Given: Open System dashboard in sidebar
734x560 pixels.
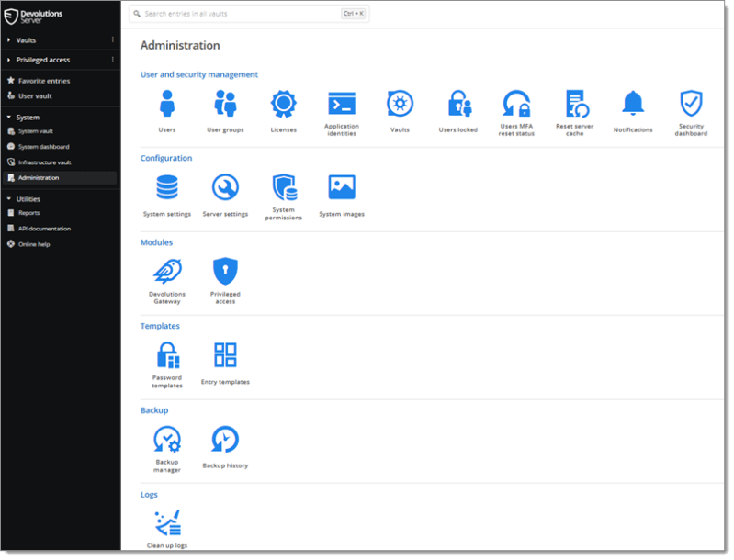Looking at the screenshot, I should pyautogui.click(x=39, y=147).
